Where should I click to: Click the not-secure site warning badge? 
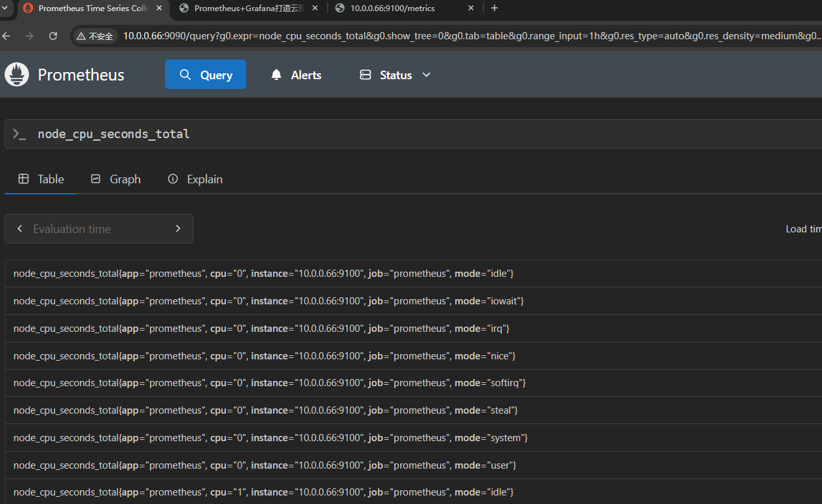coord(94,36)
